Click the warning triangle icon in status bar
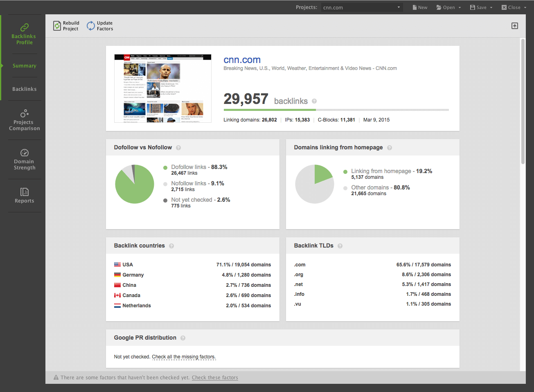This screenshot has height=392, width=534. click(x=56, y=378)
